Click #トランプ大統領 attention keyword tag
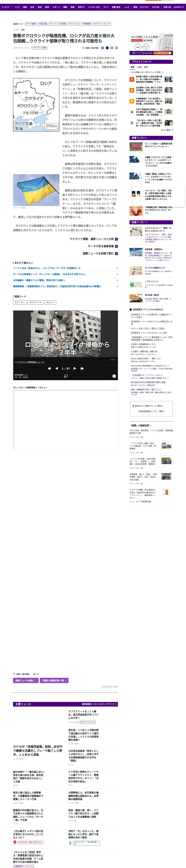The image size is (186, 868). 58,24
